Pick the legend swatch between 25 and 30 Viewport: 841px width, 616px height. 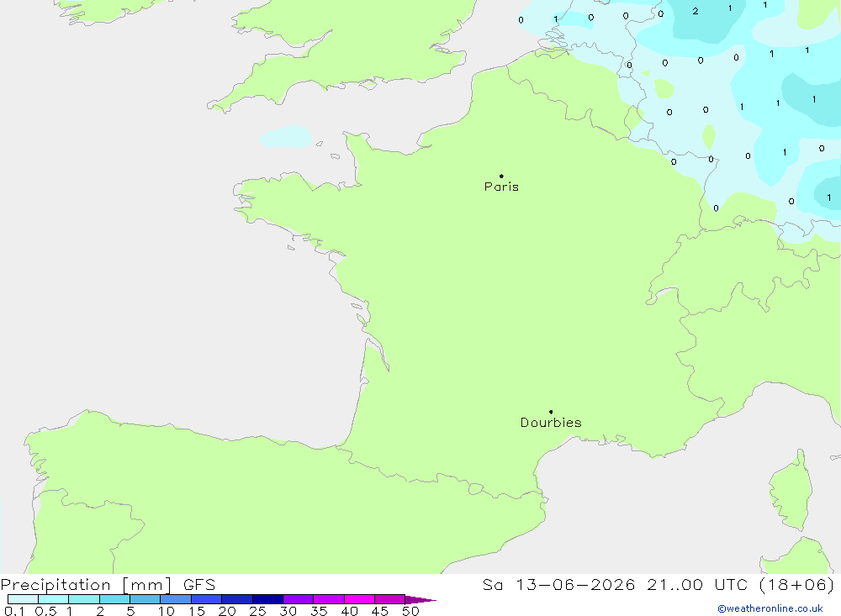coord(267,599)
